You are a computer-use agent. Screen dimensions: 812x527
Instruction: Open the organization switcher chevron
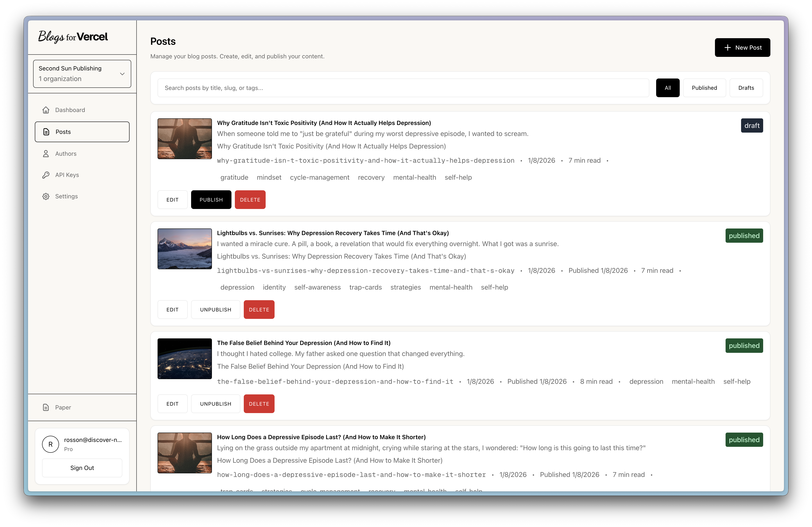(x=122, y=74)
